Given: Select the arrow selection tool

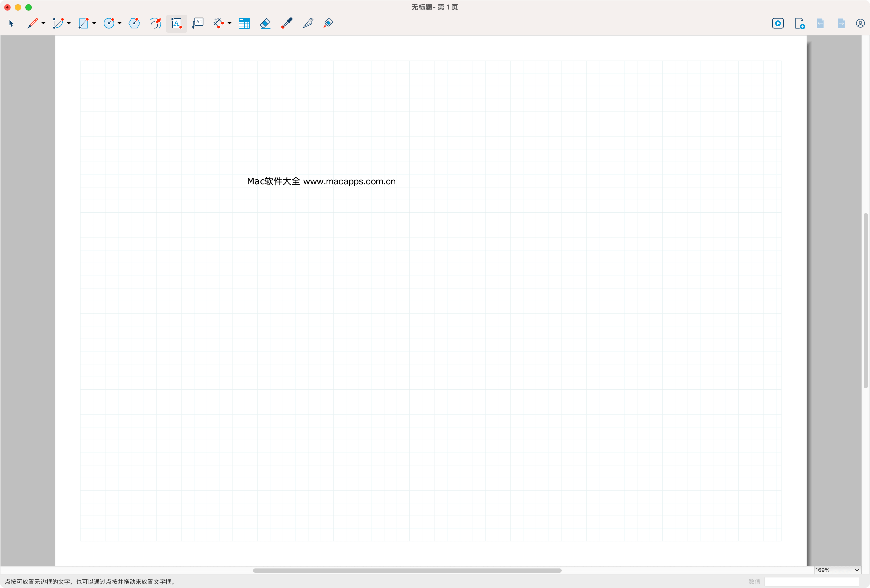Looking at the screenshot, I should click(x=11, y=23).
